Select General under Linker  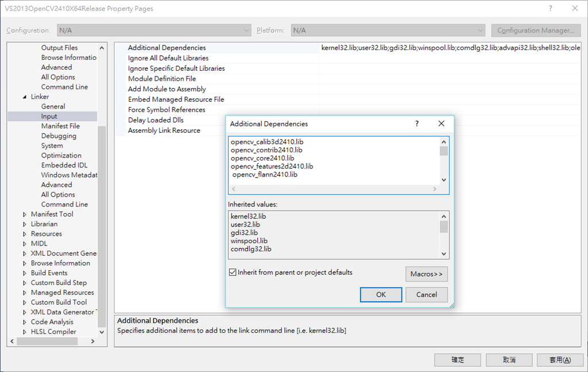tap(53, 106)
